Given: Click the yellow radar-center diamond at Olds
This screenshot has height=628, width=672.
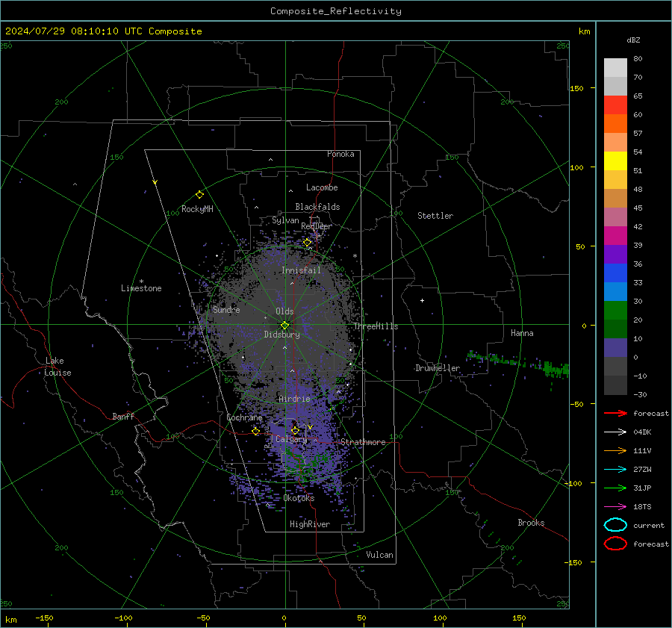Looking at the screenshot, I should [285, 326].
